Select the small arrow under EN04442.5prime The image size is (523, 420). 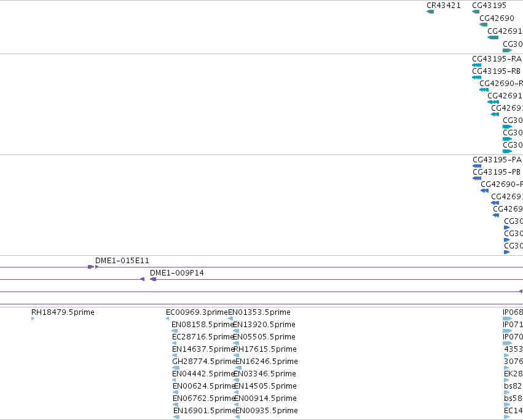click(174, 380)
